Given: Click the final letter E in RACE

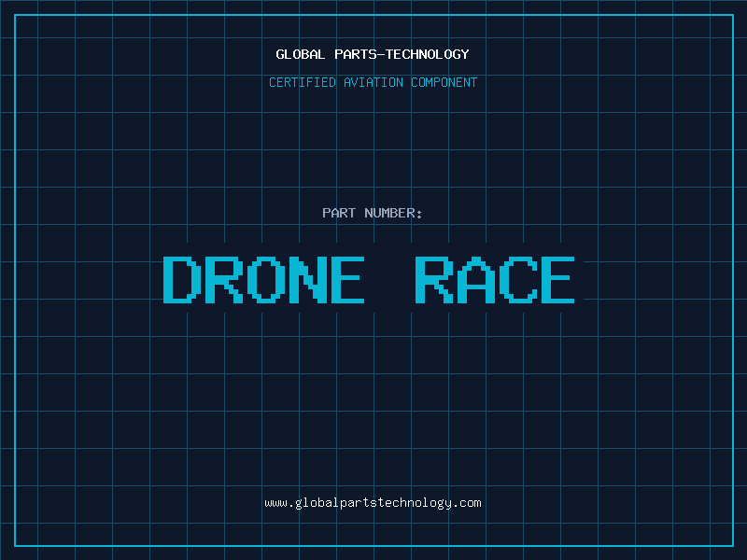Looking at the screenshot, I should click(x=557, y=279).
